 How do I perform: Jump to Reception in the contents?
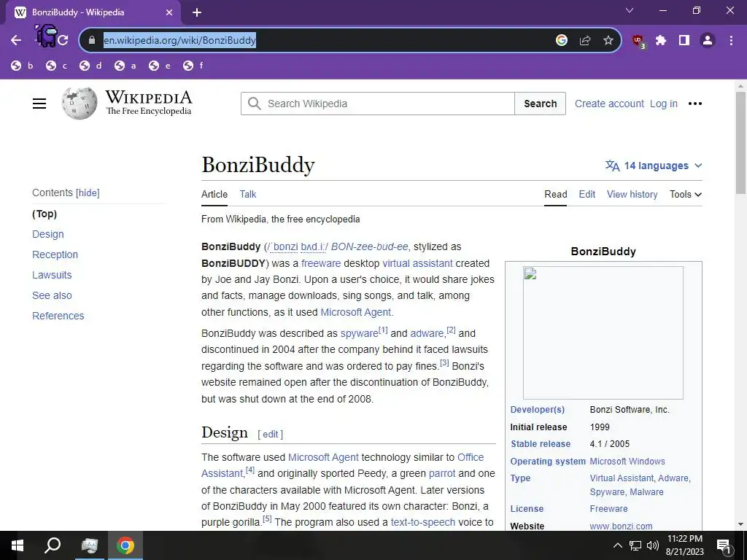tap(55, 254)
